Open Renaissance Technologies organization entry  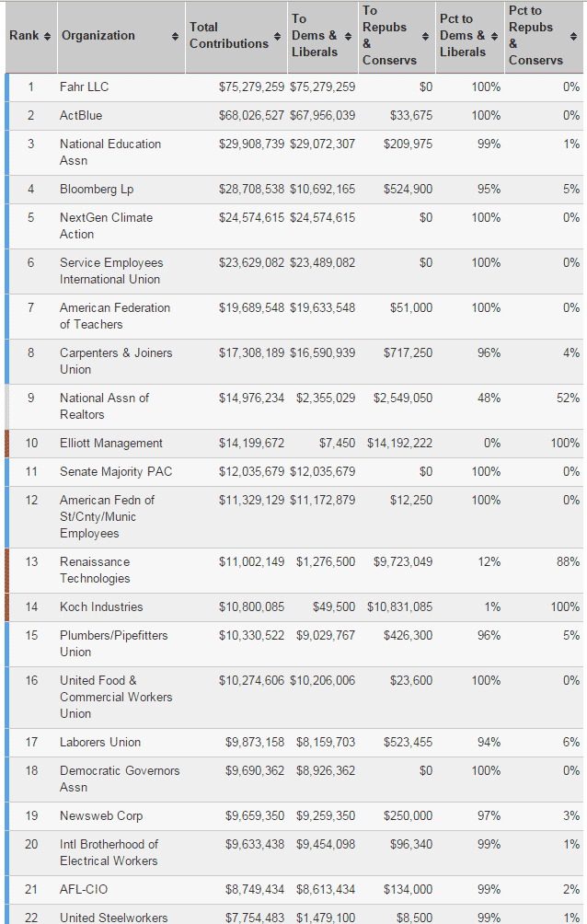(x=95, y=570)
